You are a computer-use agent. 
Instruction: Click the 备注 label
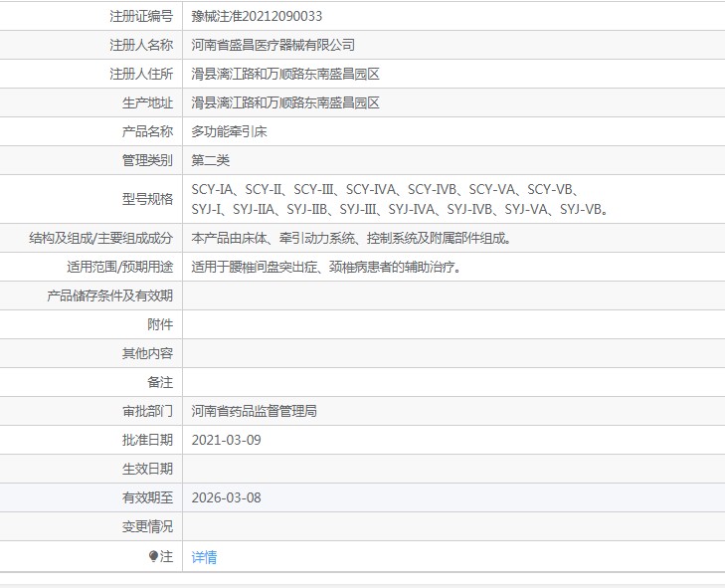coord(160,383)
